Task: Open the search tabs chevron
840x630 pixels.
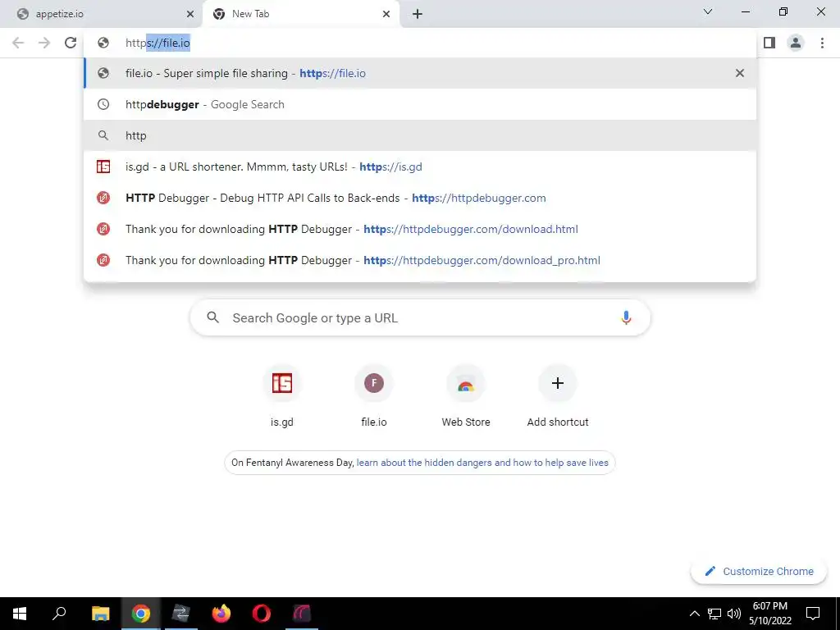Action: [708, 11]
